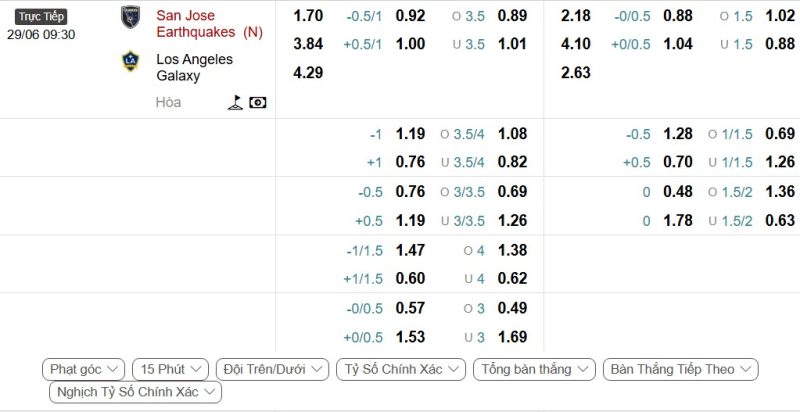
Task: Pick the 1.02 odds for O 1.5
Action: pyautogui.click(x=780, y=16)
